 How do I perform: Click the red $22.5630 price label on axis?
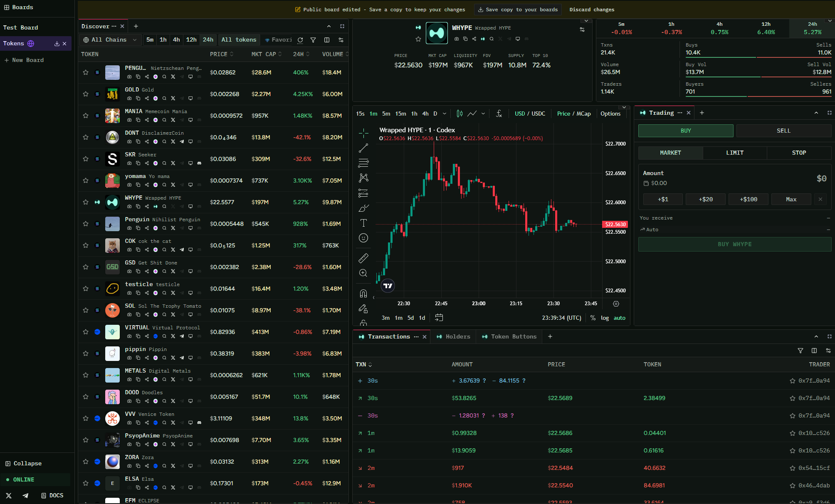click(x=615, y=224)
